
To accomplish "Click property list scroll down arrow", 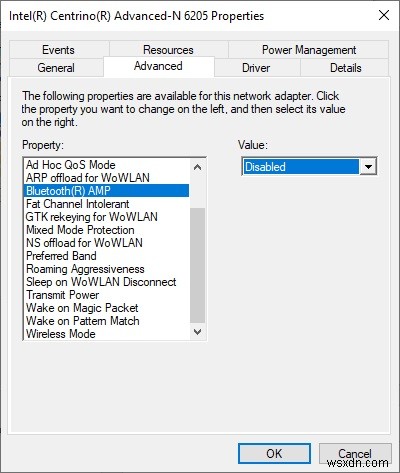I will tap(197, 332).
